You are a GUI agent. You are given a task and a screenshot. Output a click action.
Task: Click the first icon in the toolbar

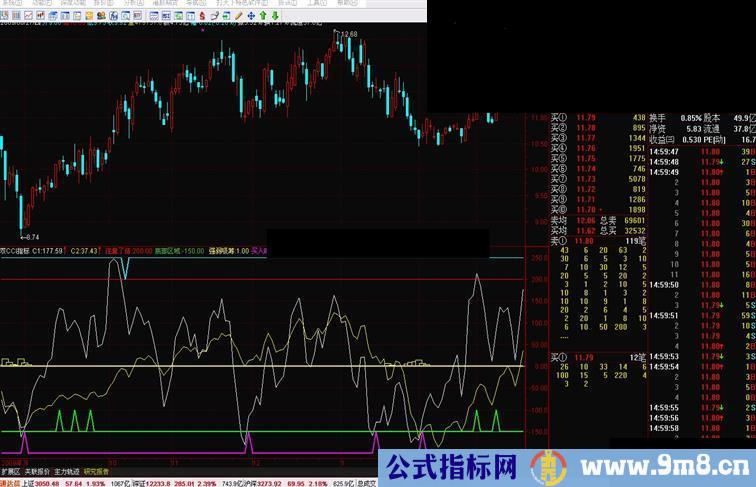(x=5, y=16)
